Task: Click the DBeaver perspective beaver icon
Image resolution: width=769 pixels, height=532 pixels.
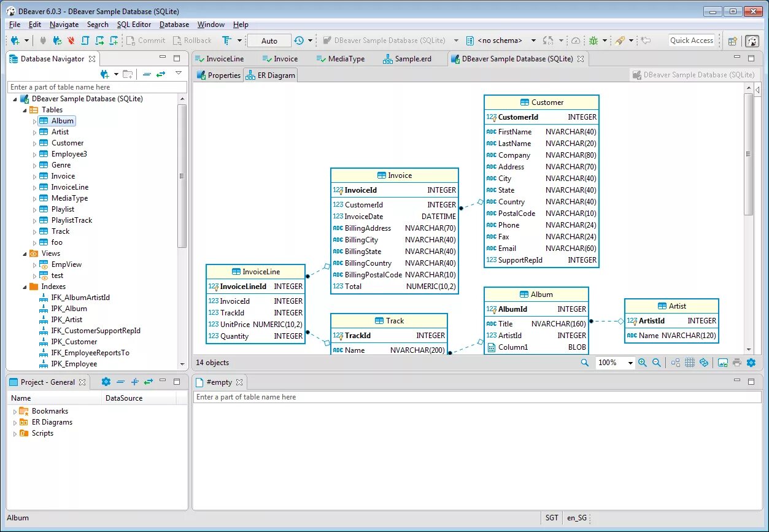Action: 752,41
